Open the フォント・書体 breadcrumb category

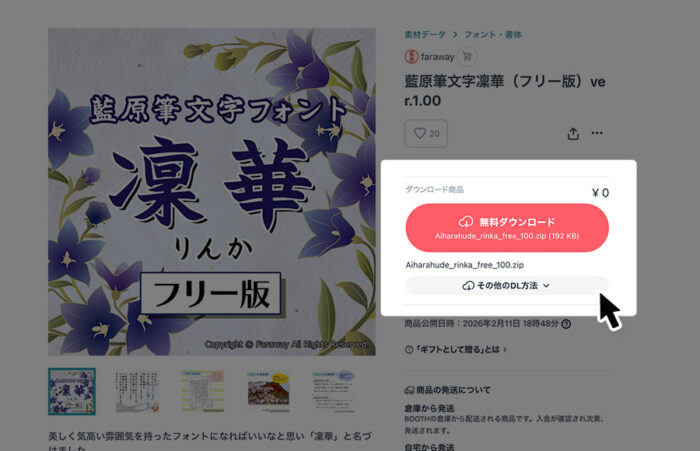click(x=493, y=34)
